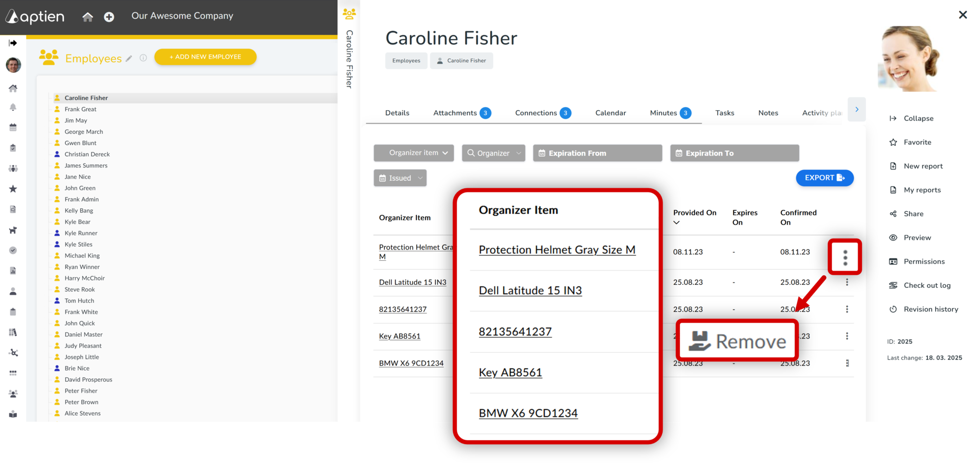Open the bell notifications sidebar icon
Image resolution: width=980 pixels, height=464 pixels.
(x=13, y=107)
